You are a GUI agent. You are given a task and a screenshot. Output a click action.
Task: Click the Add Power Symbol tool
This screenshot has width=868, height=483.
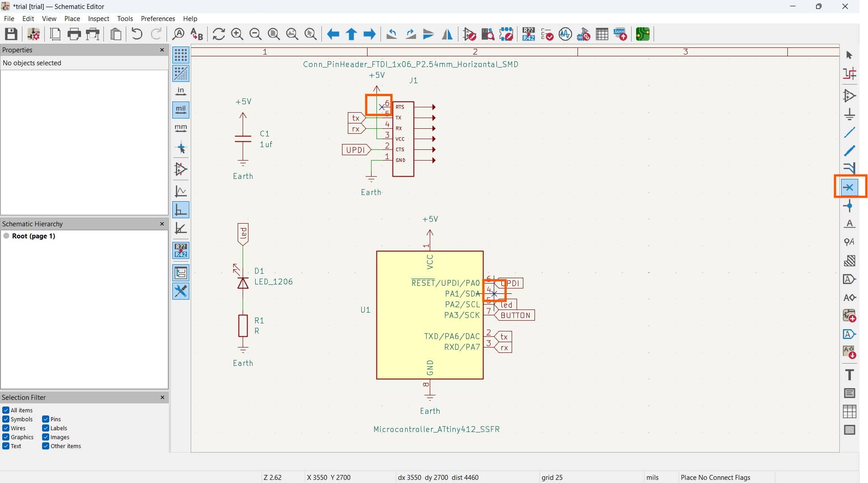pos(849,114)
